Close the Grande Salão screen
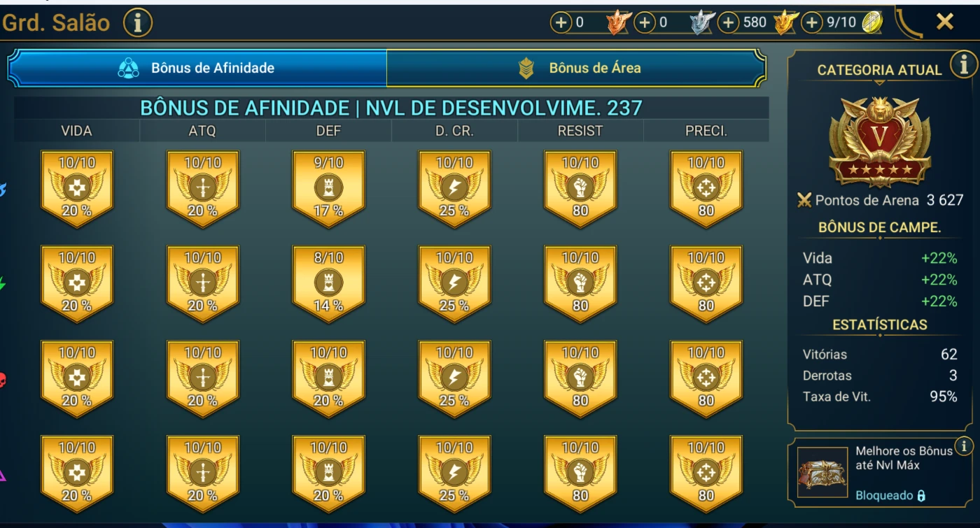Image resolution: width=980 pixels, height=528 pixels. 945,22
